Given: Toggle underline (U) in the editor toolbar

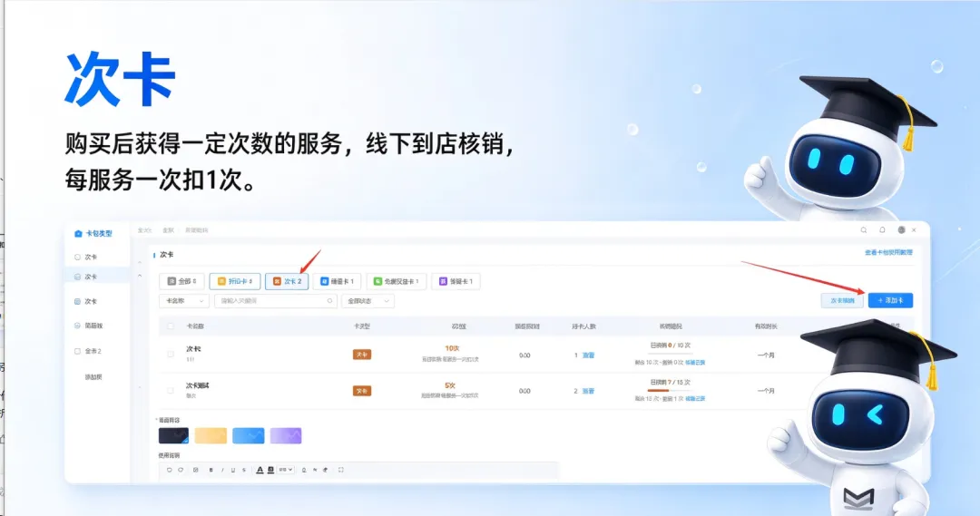Looking at the screenshot, I should coord(233,470).
